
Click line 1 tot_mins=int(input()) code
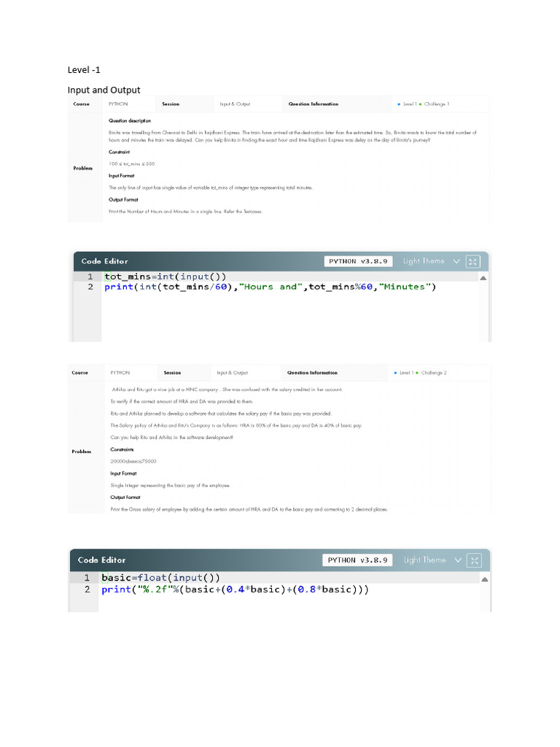point(166,276)
